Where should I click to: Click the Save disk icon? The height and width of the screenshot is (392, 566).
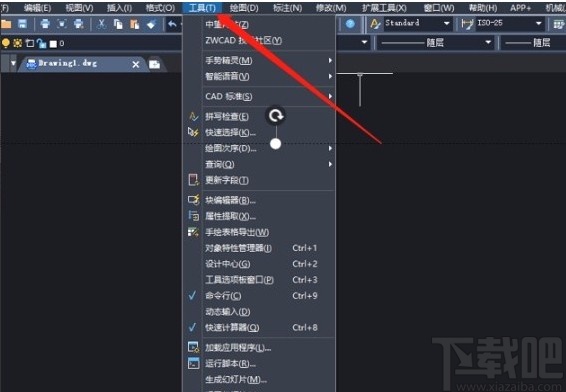[x=22, y=24]
